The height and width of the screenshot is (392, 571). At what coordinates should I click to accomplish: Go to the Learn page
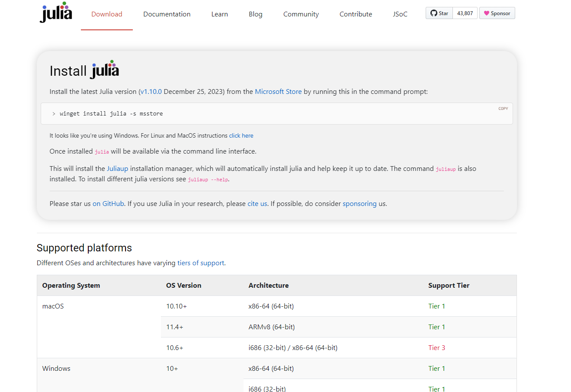click(220, 14)
